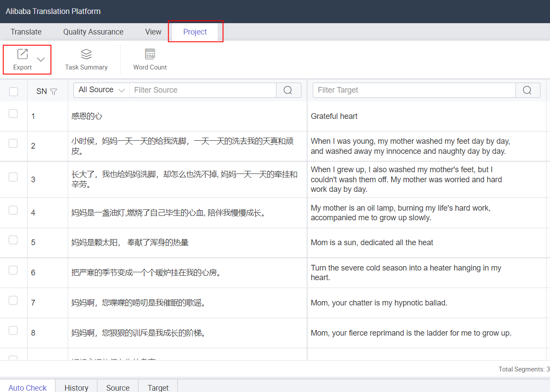The height and width of the screenshot is (392, 550).
Task: Open the Word Count table icon
Action: tap(150, 54)
